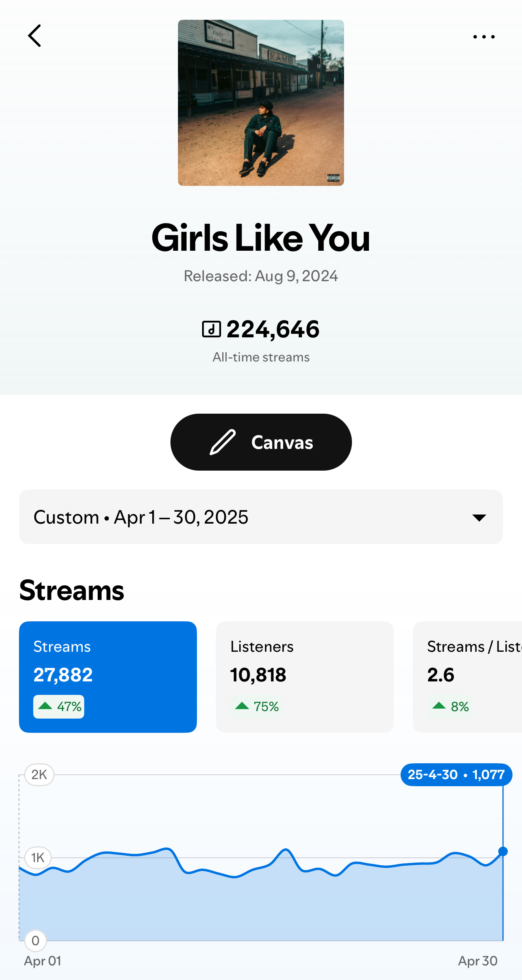Expand date picker using the caret arrow

click(479, 518)
